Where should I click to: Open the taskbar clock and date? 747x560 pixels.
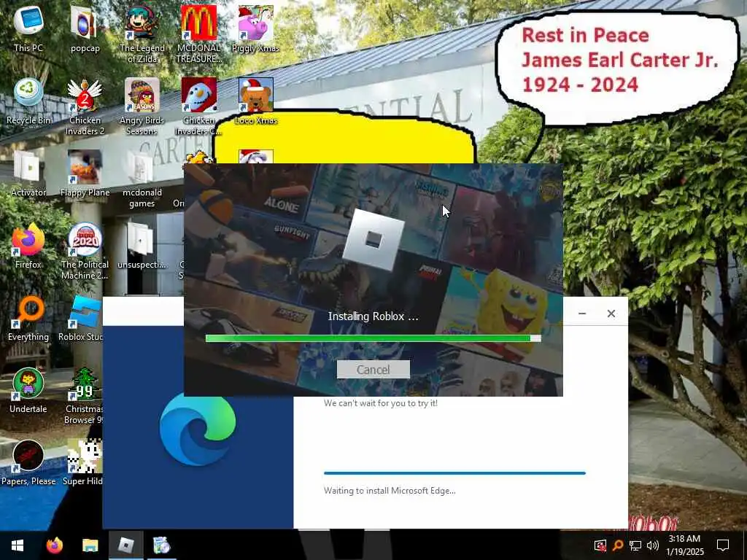(684, 545)
